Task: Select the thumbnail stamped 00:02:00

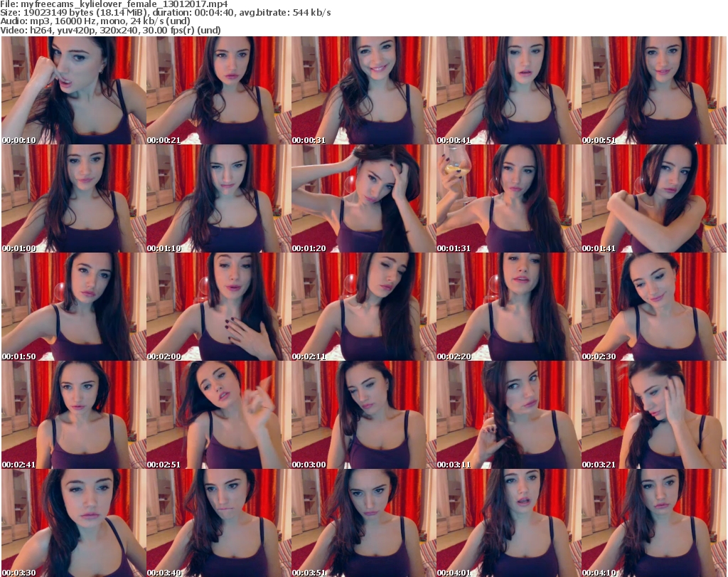Action: 219,307
